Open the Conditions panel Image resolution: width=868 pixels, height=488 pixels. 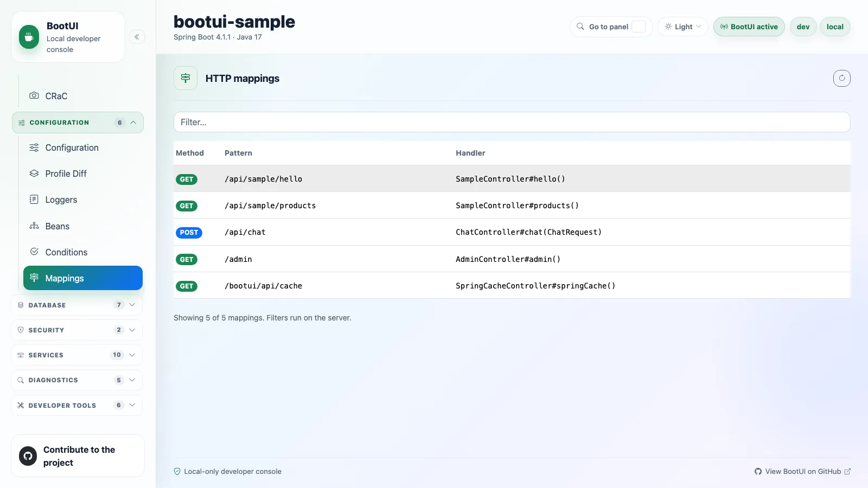click(82, 252)
